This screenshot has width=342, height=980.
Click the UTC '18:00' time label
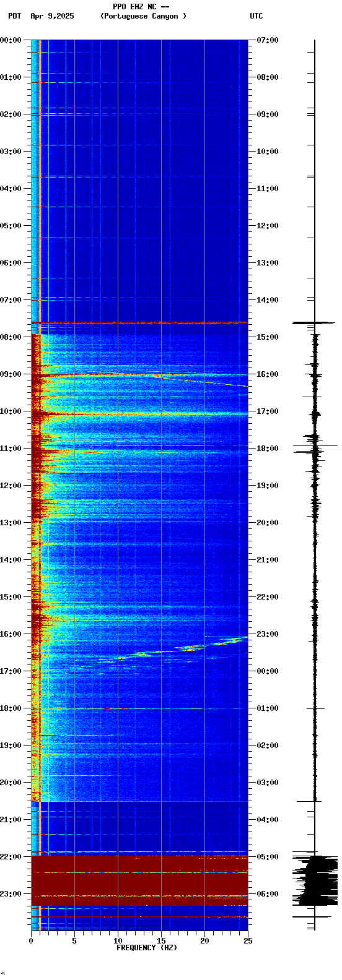tap(267, 449)
